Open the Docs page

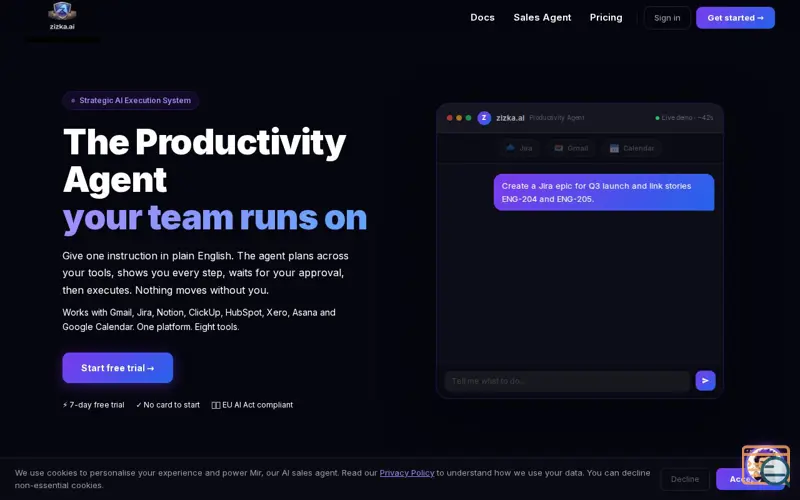pyautogui.click(x=482, y=17)
